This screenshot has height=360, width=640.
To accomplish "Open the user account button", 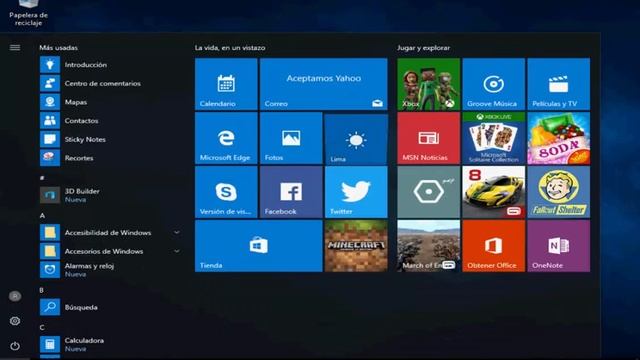I will pos(15,296).
